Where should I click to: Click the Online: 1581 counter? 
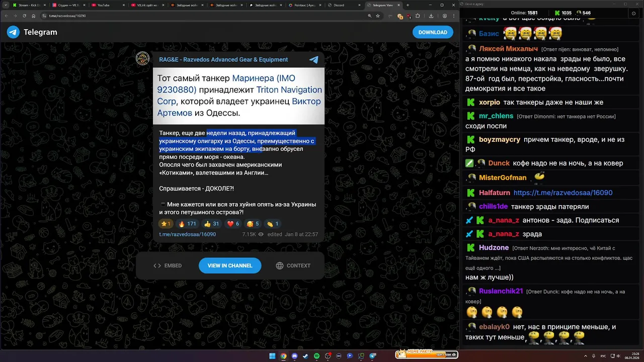(523, 13)
